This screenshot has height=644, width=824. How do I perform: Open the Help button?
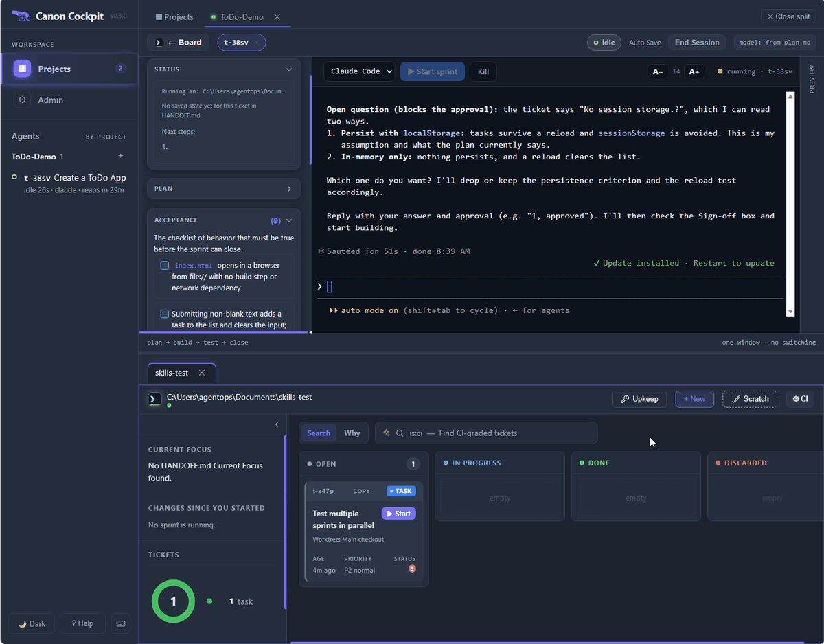pyautogui.click(x=82, y=623)
